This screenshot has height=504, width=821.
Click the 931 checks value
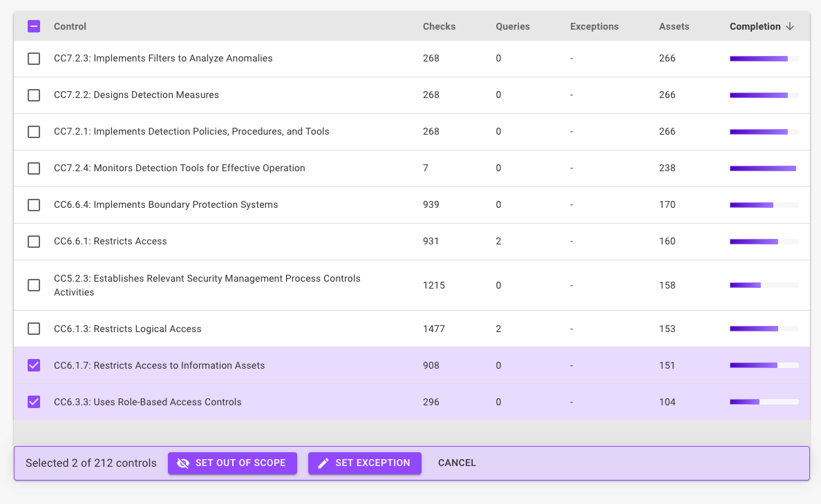pos(431,241)
